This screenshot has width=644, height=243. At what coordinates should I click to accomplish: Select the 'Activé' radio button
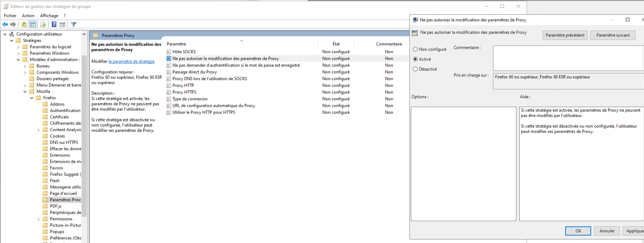pyautogui.click(x=415, y=59)
